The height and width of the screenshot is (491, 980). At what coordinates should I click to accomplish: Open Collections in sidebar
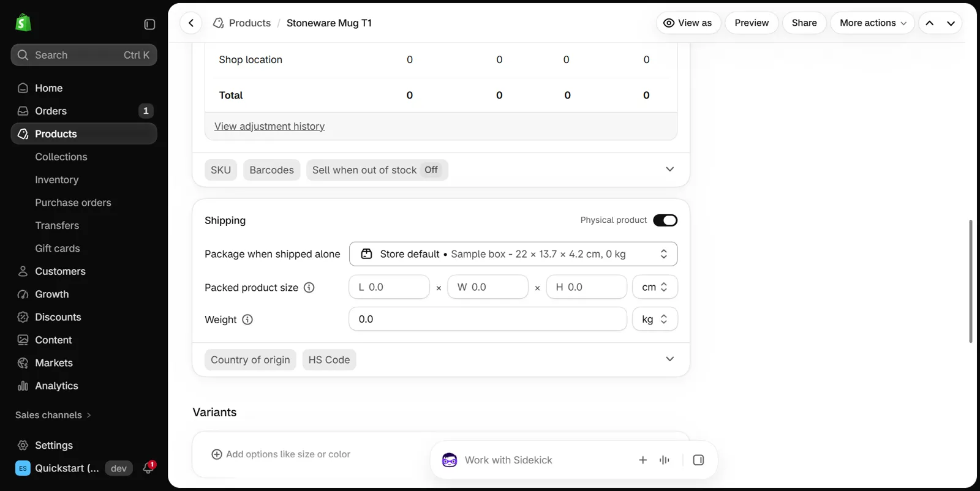pyautogui.click(x=61, y=157)
